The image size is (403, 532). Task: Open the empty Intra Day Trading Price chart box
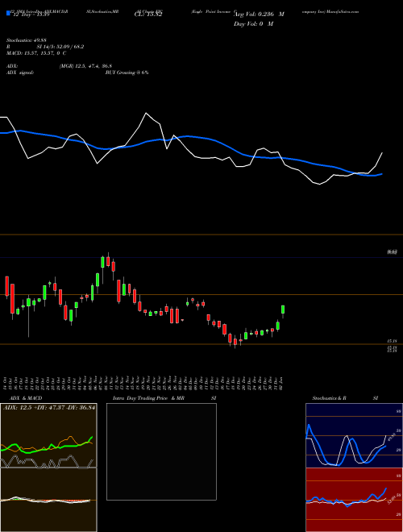tap(161, 451)
